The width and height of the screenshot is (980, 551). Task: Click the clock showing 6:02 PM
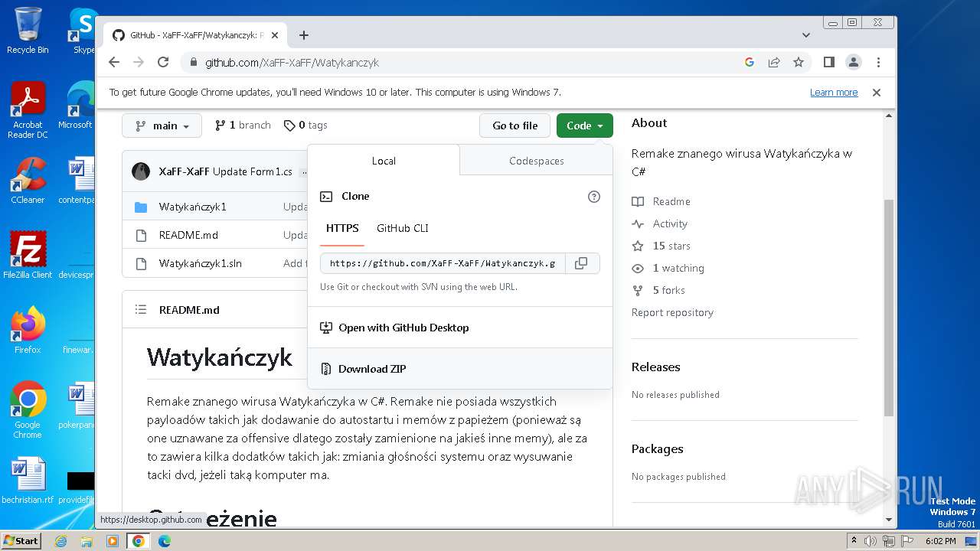(940, 541)
